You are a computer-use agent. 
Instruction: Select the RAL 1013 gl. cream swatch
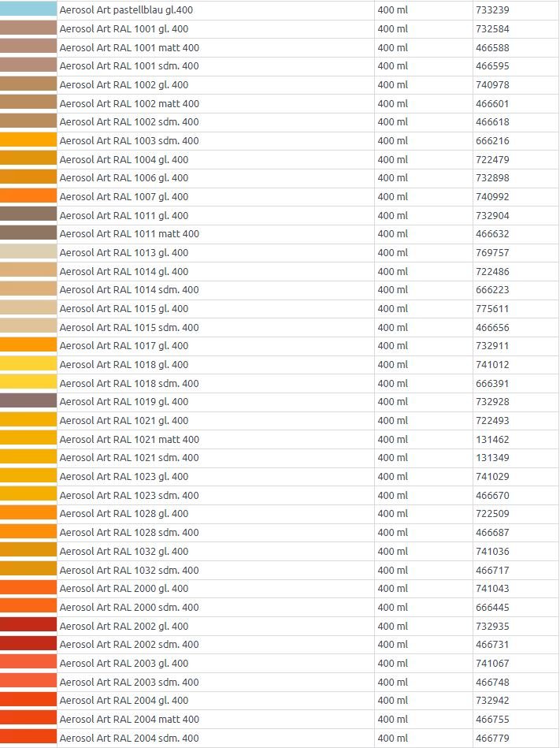[x=28, y=252]
